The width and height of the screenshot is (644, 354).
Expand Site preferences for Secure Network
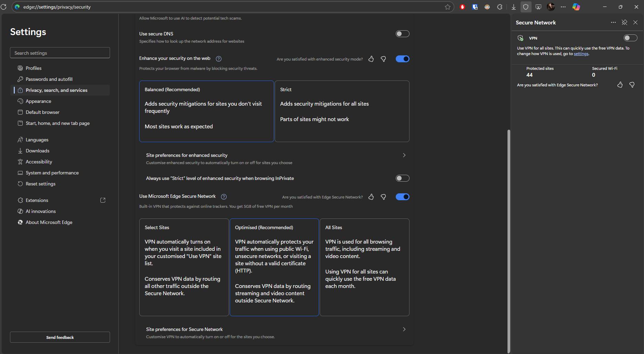pos(404,329)
